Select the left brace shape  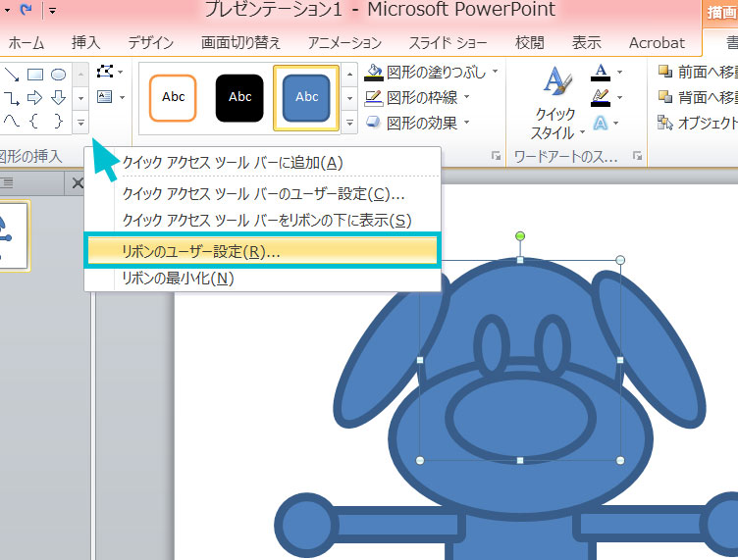pyautogui.click(x=34, y=122)
